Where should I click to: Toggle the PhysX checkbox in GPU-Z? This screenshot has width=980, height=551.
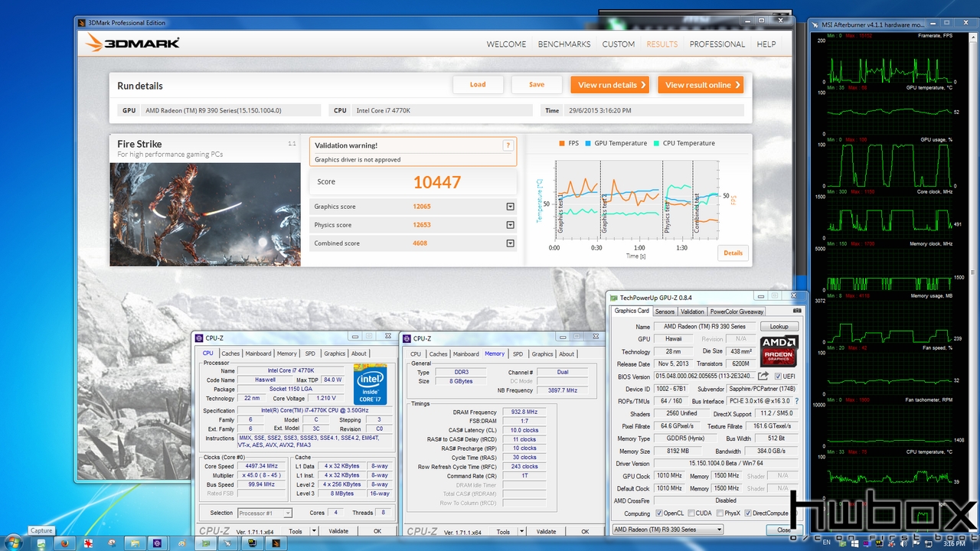[x=720, y=514]
